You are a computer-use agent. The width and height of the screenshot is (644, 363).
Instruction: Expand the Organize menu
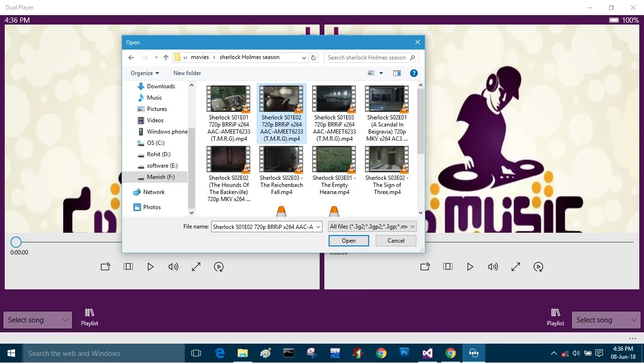(x=145, y=73)
